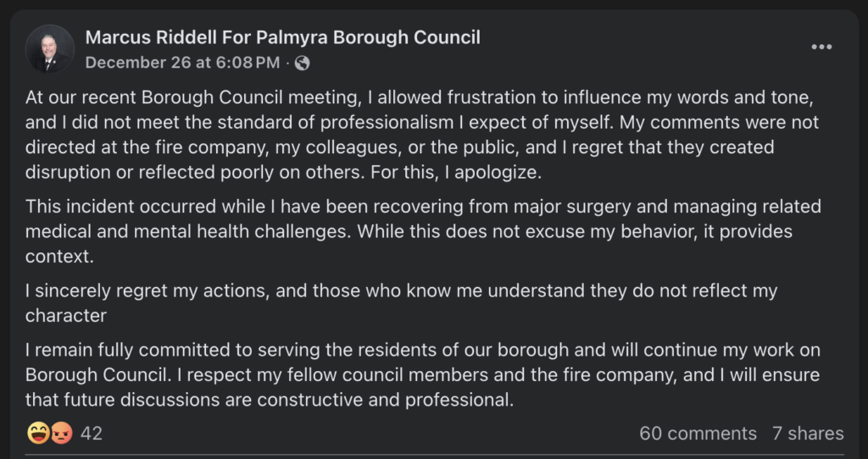868x459 pixels.
Task: Open Marcus Riddell's profile picture
Action: [x=50, y=48]
